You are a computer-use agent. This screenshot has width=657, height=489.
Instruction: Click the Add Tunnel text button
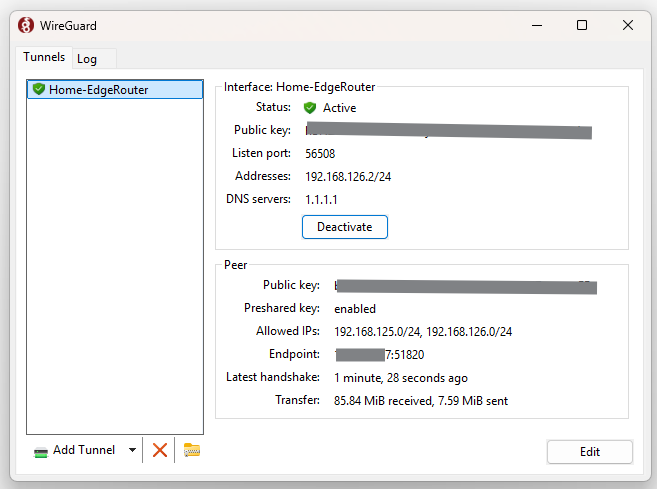(x=84, y=450)
